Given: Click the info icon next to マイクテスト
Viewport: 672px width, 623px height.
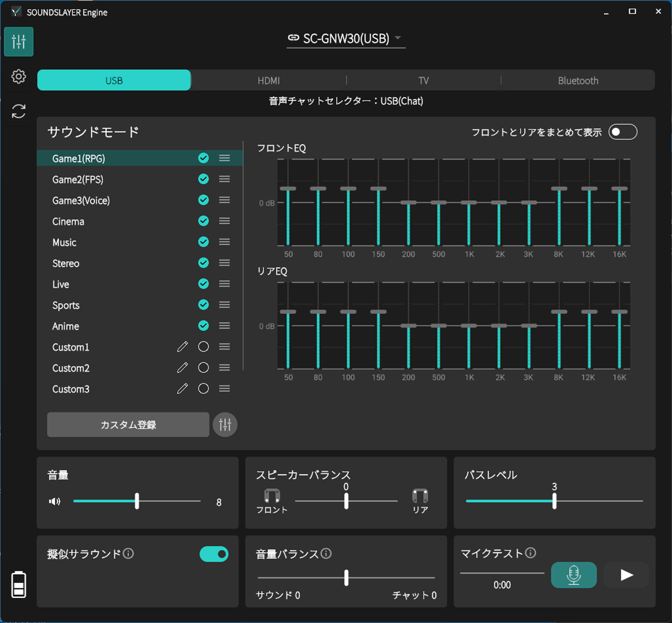Looking at the screenshot, I should pos(531,553).
